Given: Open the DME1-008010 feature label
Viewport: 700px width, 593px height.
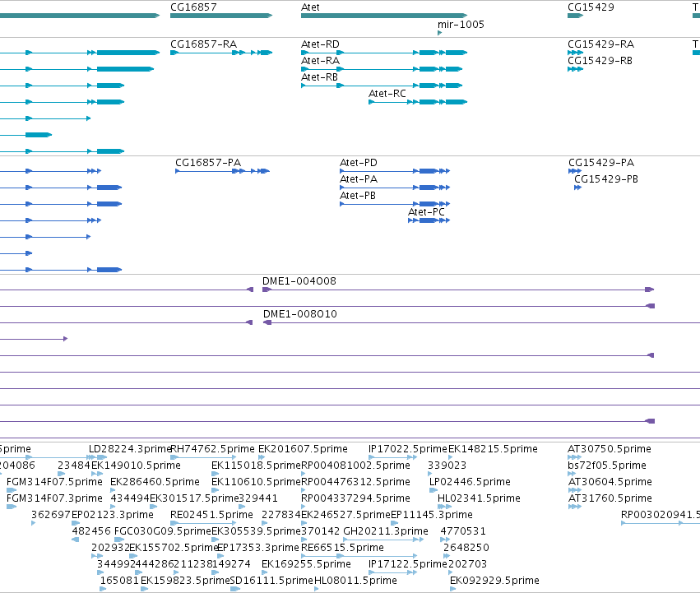Looking at the screenshot, I should point(300,314).
